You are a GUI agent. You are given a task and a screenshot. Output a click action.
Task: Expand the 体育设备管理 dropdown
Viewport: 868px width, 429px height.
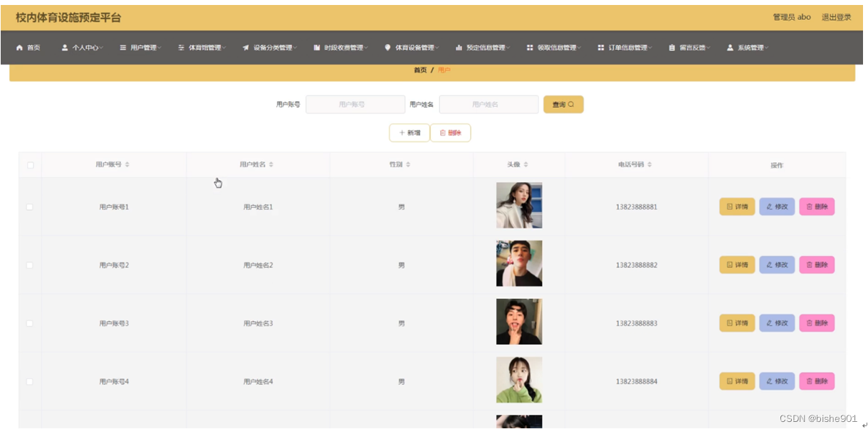point(412,48)
